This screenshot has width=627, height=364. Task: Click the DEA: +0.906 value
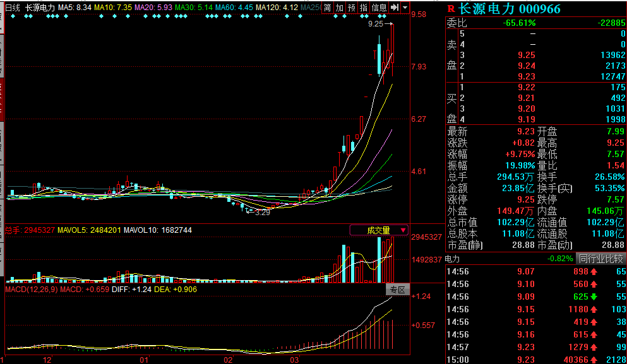176,290
